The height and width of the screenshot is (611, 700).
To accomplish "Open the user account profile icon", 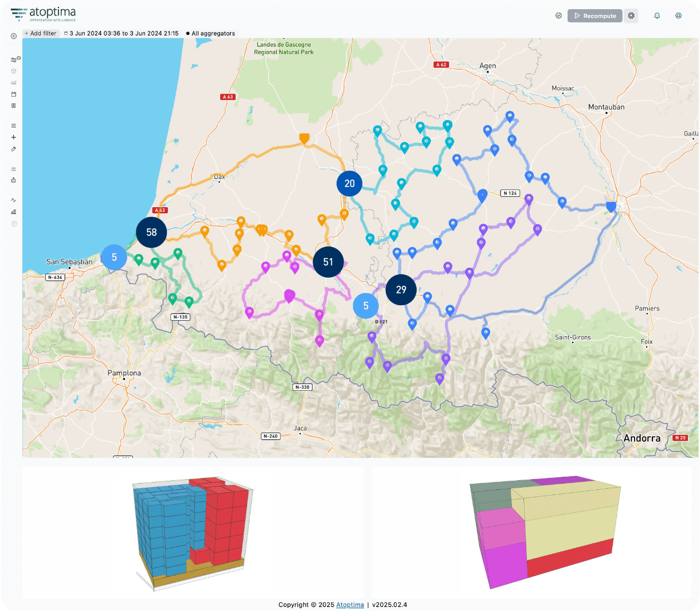I will point(678,16).
